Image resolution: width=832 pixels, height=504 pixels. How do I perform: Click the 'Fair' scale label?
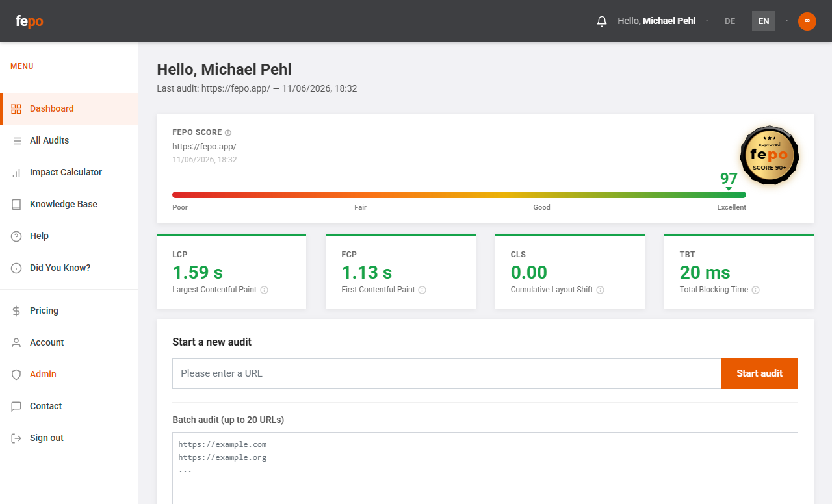[x=360, y=207]
